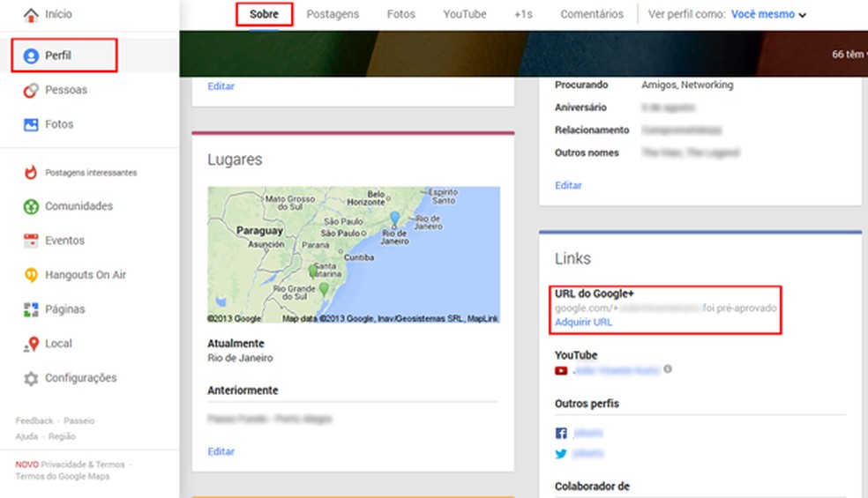The image size is (868, 498).
Task: Click the Fotos picture icon in sidebar
Action: [x=31, y=124]
